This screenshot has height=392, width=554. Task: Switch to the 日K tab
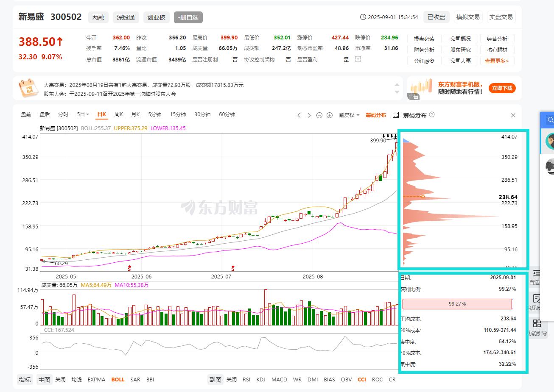tap(102, 114)
